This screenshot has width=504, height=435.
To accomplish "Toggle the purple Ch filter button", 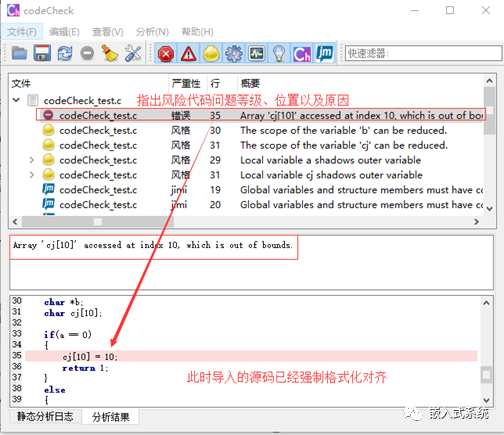I will tap(302, 53).
